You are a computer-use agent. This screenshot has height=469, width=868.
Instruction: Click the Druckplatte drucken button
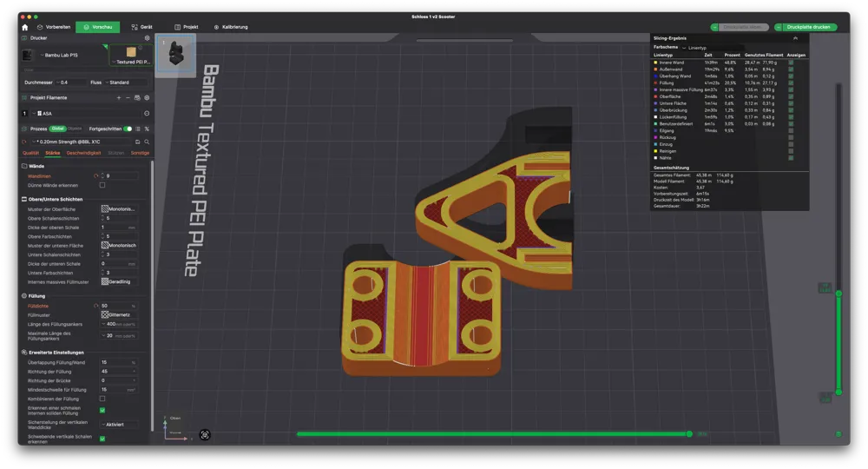809,27
